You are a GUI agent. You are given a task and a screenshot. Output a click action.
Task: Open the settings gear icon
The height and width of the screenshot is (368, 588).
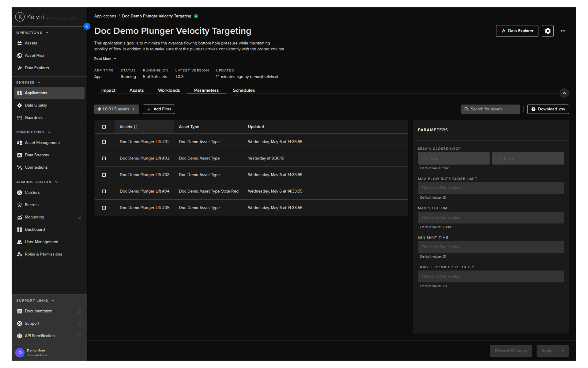548,31
